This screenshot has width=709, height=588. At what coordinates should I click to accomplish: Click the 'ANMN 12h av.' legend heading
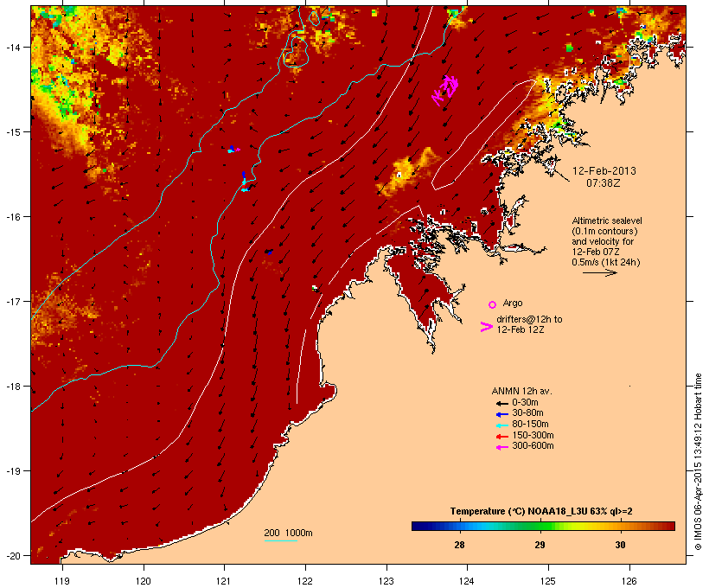(521, 391)
